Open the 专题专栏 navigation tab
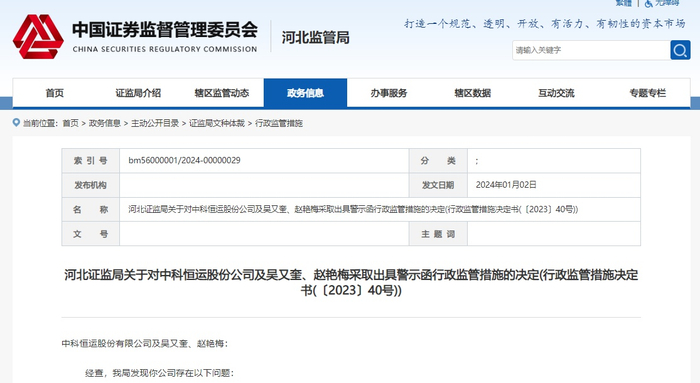This screenshot has width=700, height=383. [647, 93]
